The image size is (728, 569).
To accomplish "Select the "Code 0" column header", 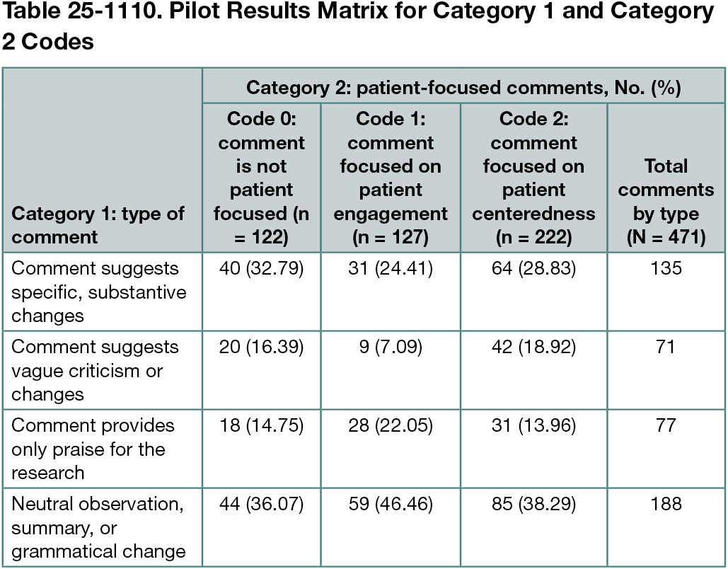I will 262,178.
